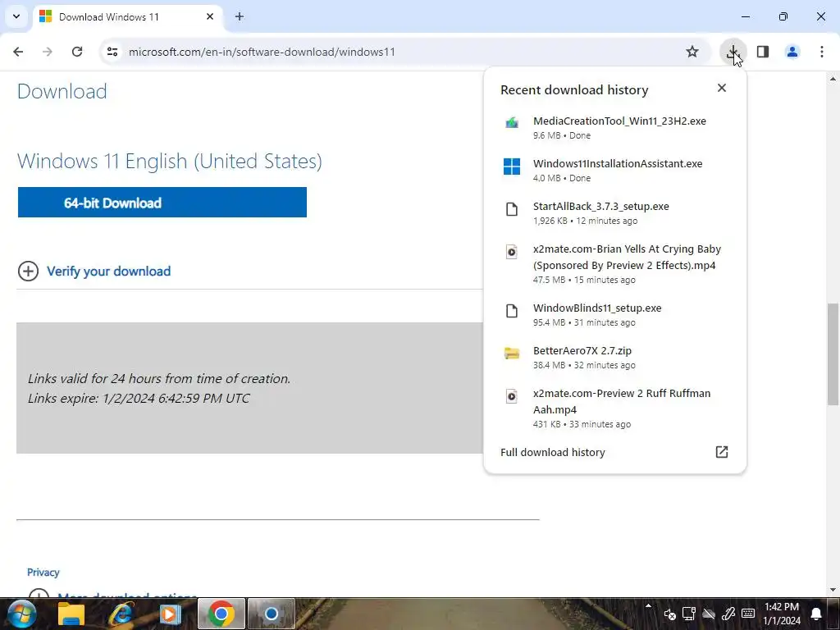Screen dimensions: 840x630
Task: Open x2mate.com-Brian Yells At Crying Baby mp4 entry
Action: (x=615, y=263)
